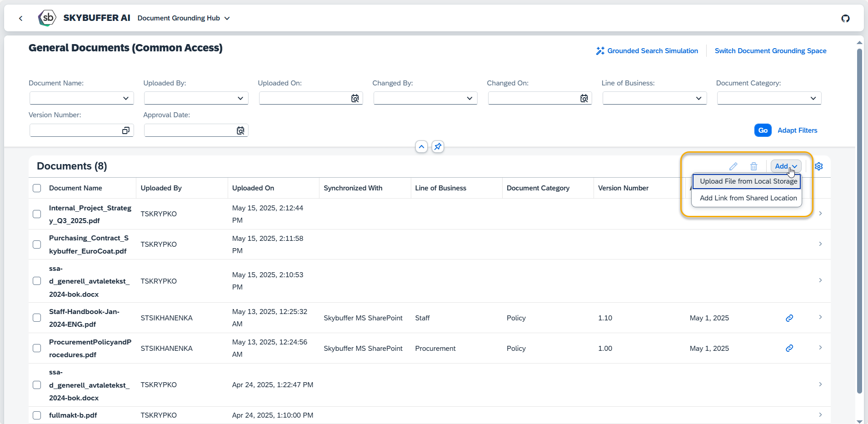Click 'Skybuffer MS SharePoint' in Staff-Handbook row
The width and height of the screenshot is (868, 424).
click(363, 318)
